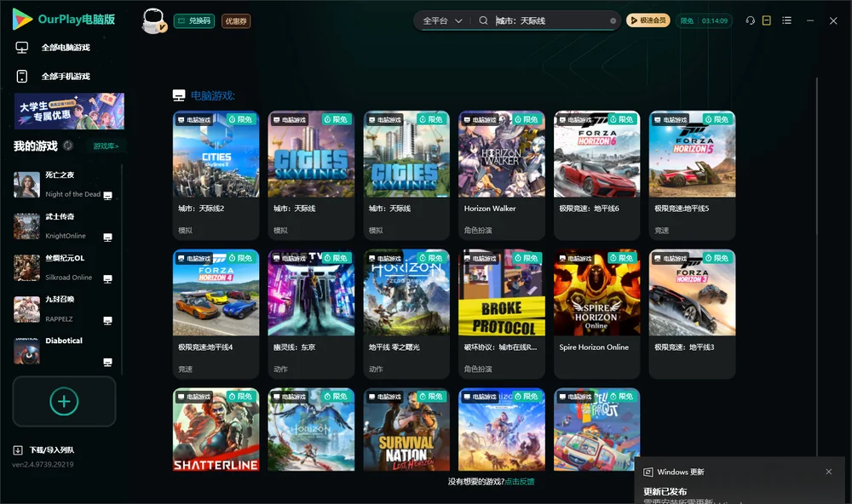
Task: Click PC icon beside Night of the Dead
Action: [107, 196]
